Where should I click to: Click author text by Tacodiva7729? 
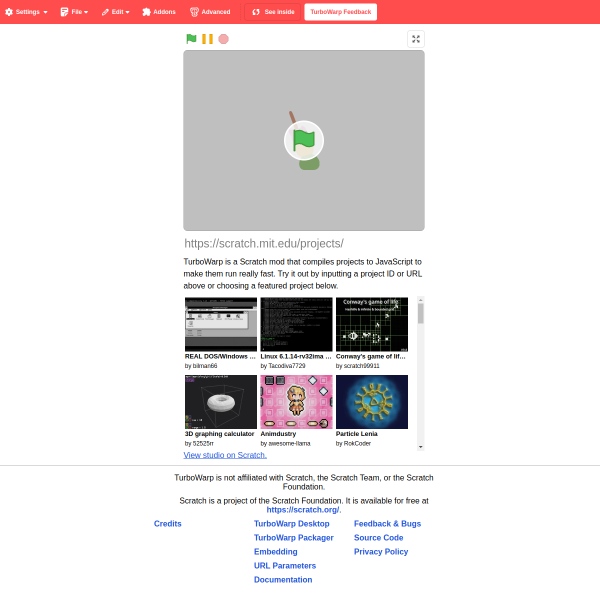[x=283, y=366]
